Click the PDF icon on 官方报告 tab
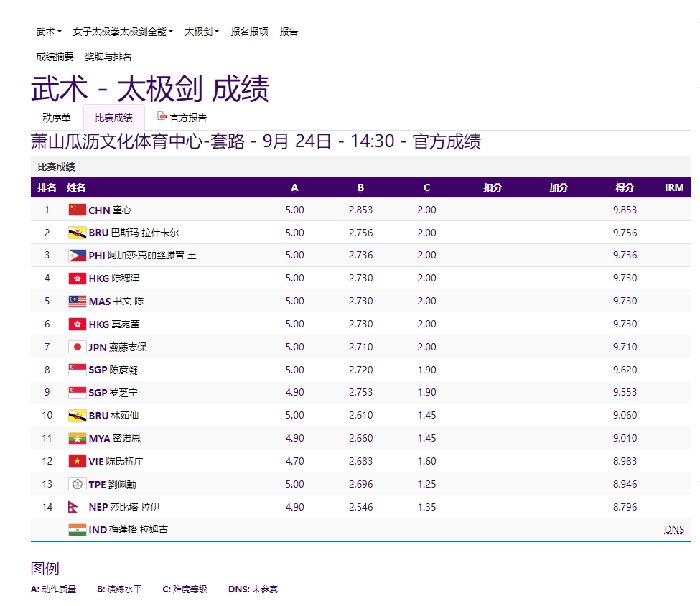The image size is (700, 606). pos(162,116)
